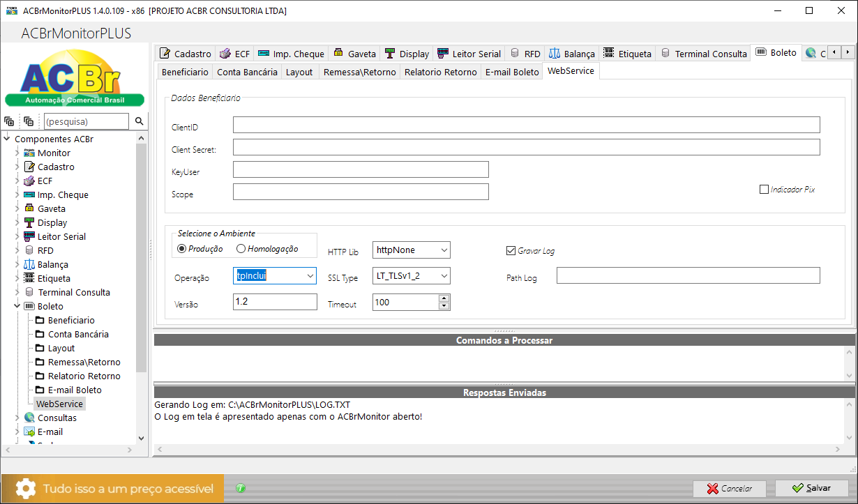
Task: Click the Remessa\Retorno folder icon in tree
Action: click(x=40, y=362)
